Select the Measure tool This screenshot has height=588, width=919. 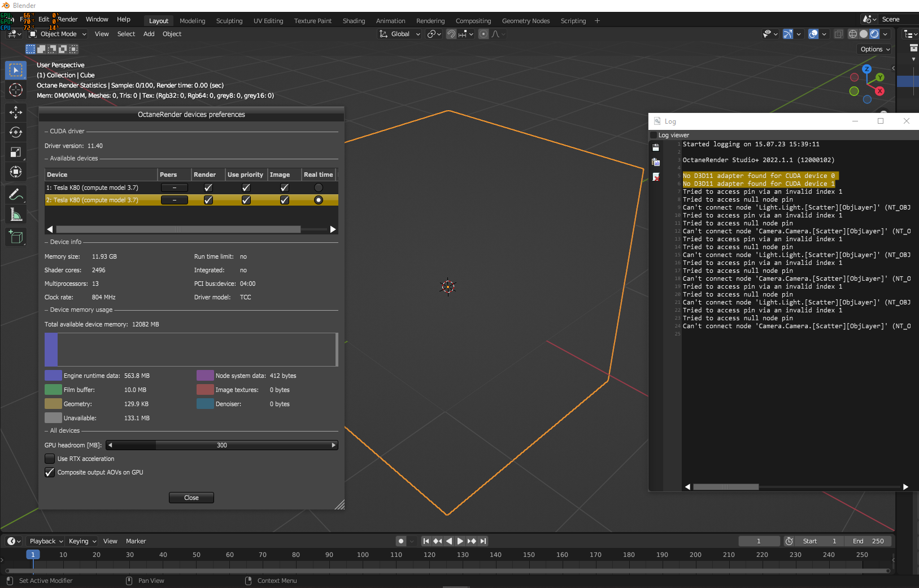pos(16,215)
